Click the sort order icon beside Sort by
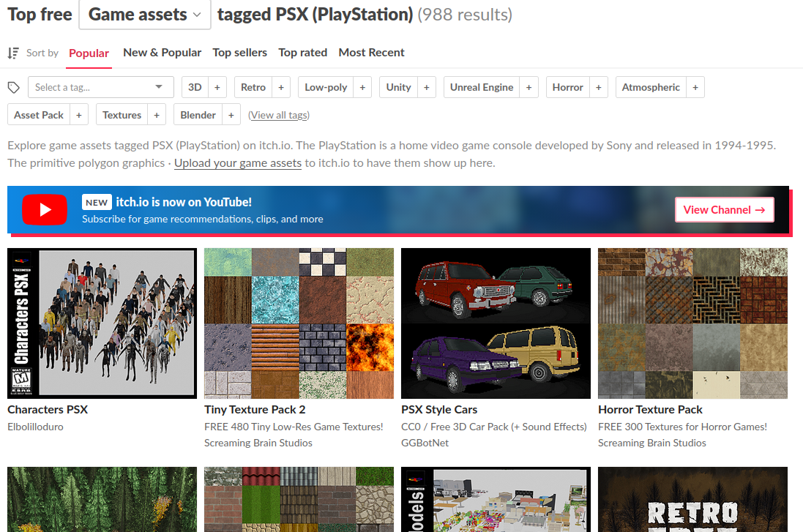Image resolution: width=803 pixels, height=532 pixels. pos(13,53)
